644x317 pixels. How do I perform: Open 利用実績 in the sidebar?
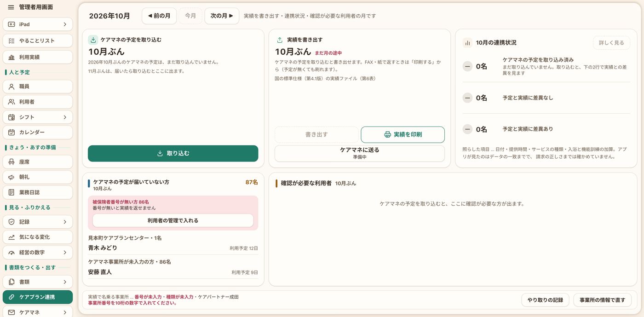(38, 57)
